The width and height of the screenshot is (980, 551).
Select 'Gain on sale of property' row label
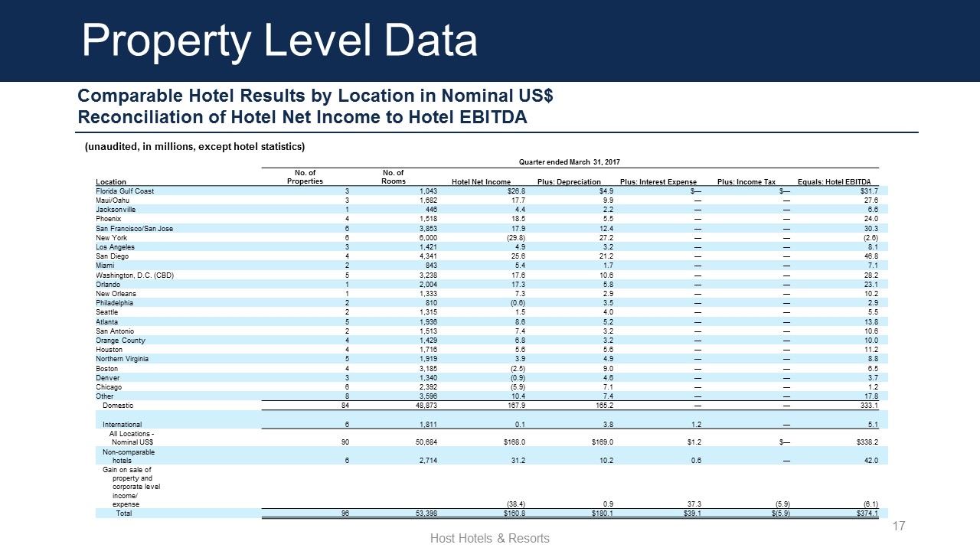point(132,487)
